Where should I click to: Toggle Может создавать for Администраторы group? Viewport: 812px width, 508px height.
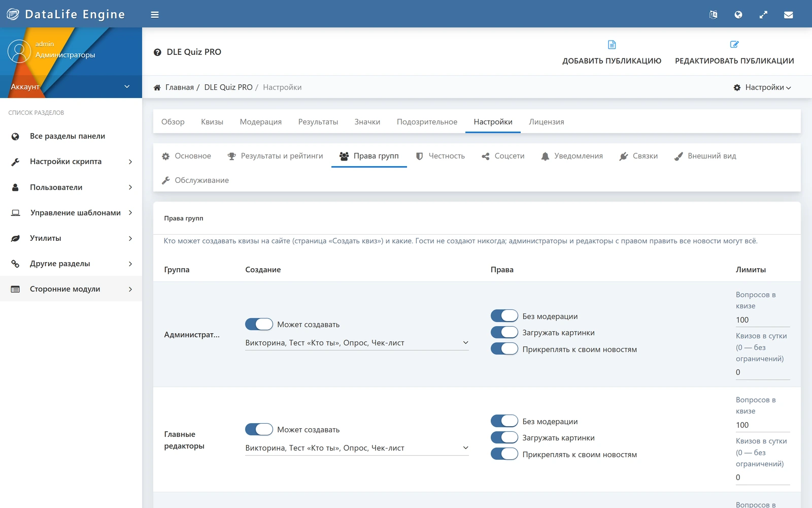[x=259, y=324]
